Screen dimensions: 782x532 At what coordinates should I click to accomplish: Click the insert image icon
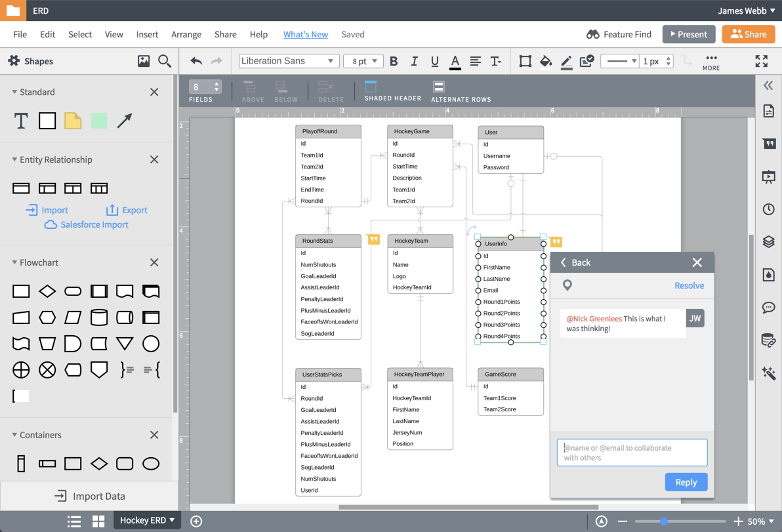(144, 61)
